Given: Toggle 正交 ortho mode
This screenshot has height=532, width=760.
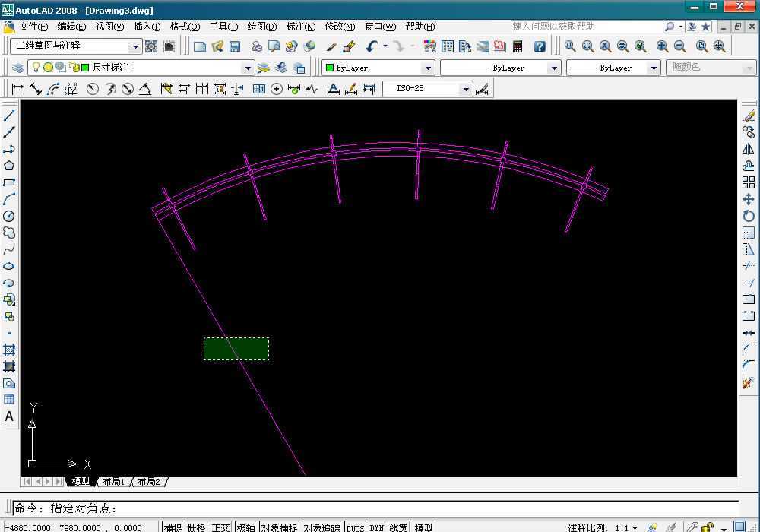Looking at the screenshot, I should tap(220, 527).
